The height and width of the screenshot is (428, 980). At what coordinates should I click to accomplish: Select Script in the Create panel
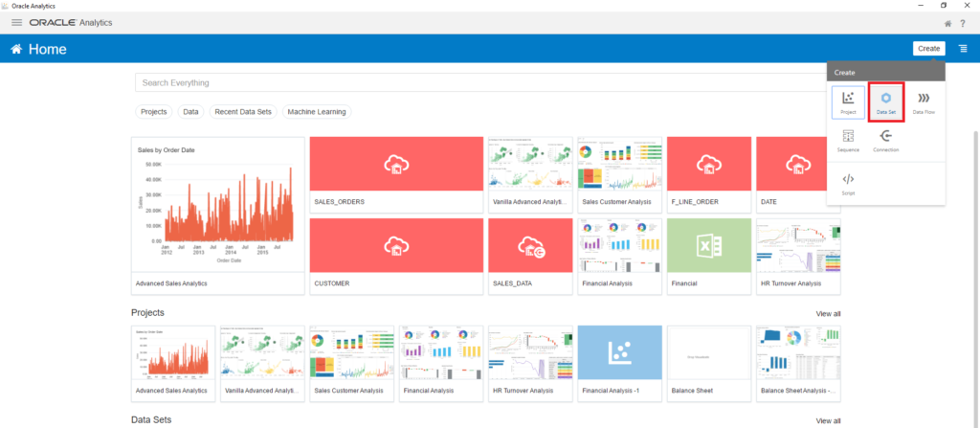pyautogui.click(x=848, y=184)
